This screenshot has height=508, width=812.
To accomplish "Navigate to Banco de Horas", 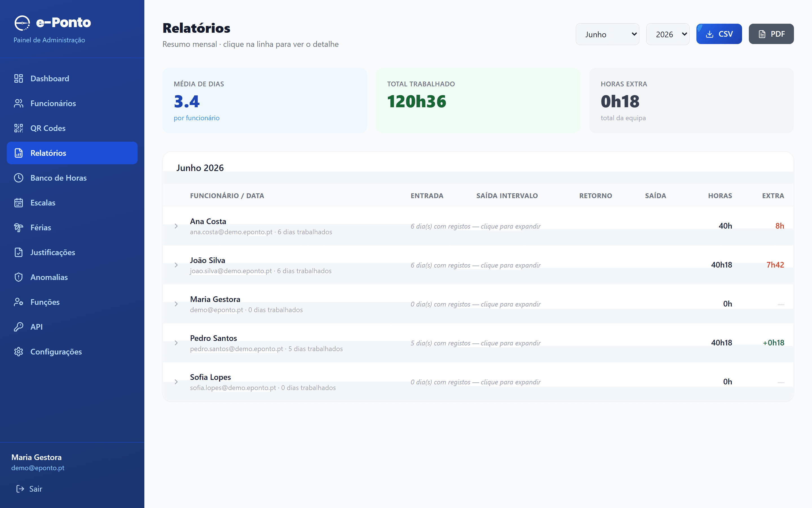I will click(x=72, y=178).
